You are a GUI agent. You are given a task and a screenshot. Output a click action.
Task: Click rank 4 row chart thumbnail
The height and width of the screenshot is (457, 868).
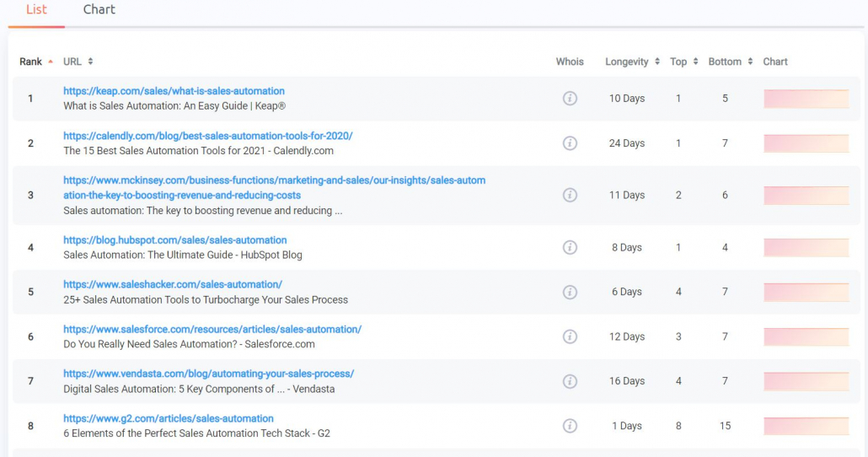click(x=806, y=248)
